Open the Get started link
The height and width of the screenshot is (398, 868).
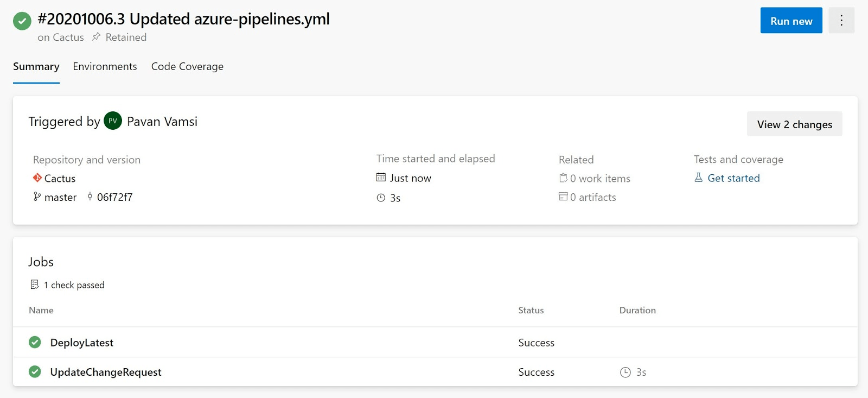pyautogui.click(x=733, y=178)
